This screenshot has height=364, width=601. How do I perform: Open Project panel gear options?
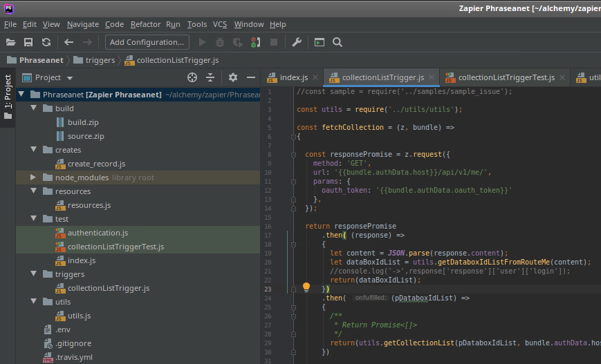click(x=233, y=77)
